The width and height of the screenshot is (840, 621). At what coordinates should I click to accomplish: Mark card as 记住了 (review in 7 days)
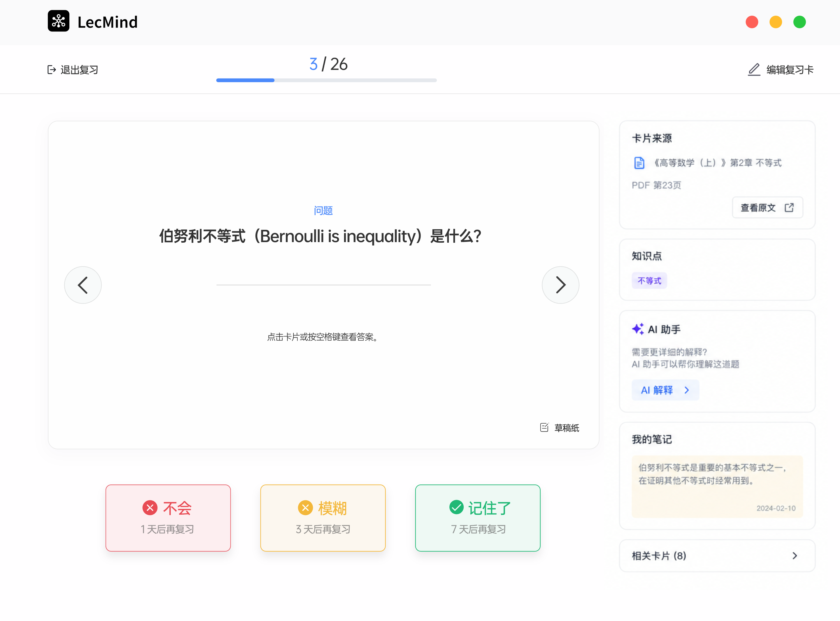pyautogui.click(x=478, y=518)
